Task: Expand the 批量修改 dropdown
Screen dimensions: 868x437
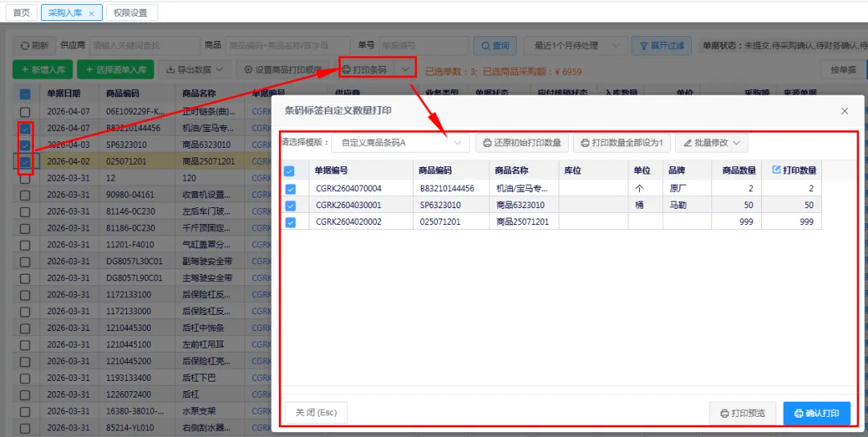Action: 736,143
